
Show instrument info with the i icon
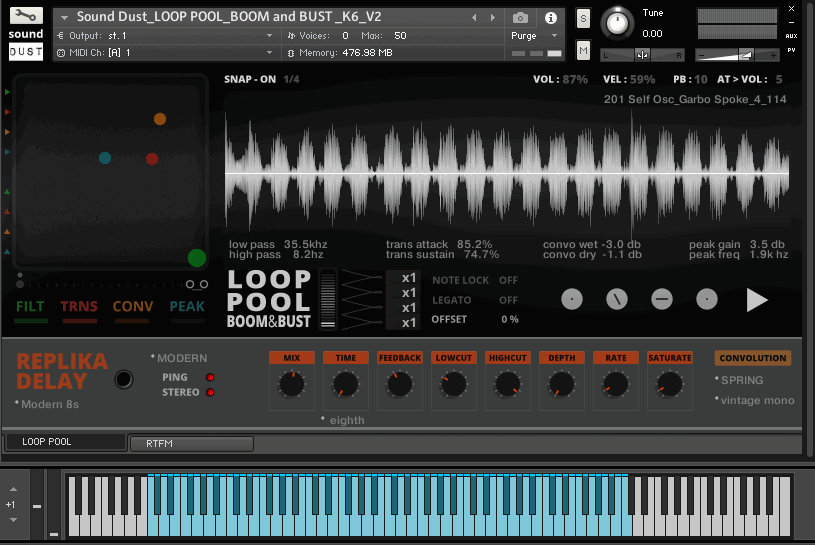pos(550,18)
